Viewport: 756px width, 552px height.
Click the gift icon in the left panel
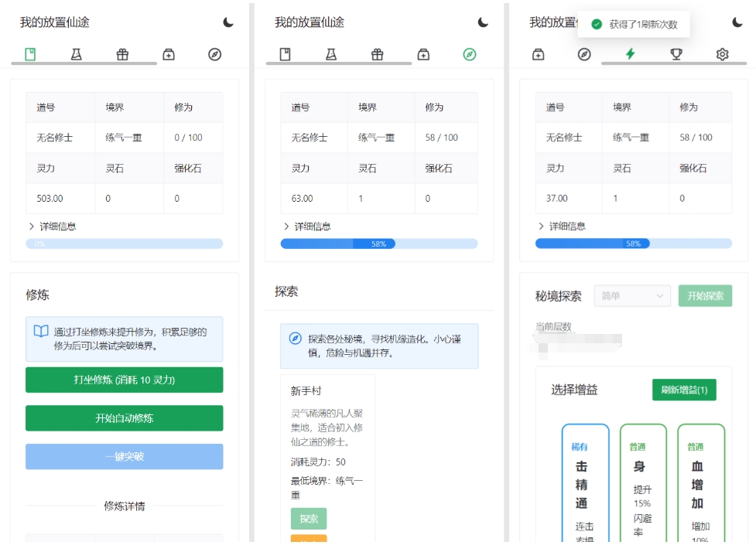(x=122, y=54)
